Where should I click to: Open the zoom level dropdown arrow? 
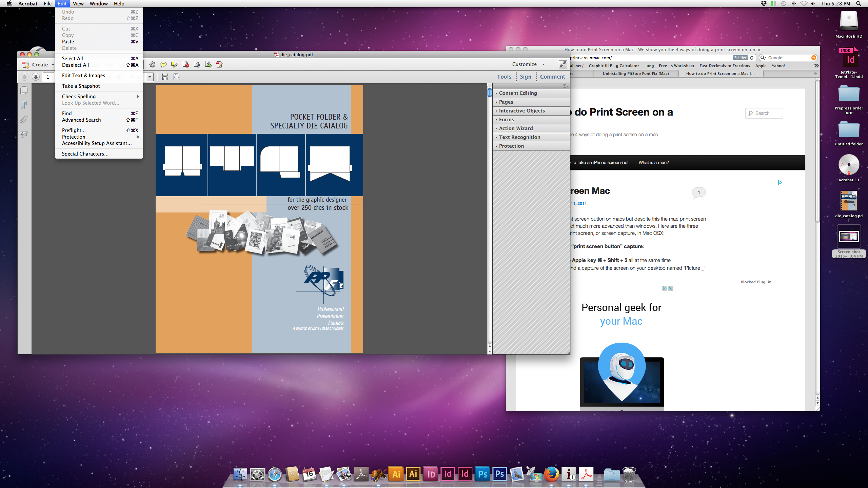[150, 77]
